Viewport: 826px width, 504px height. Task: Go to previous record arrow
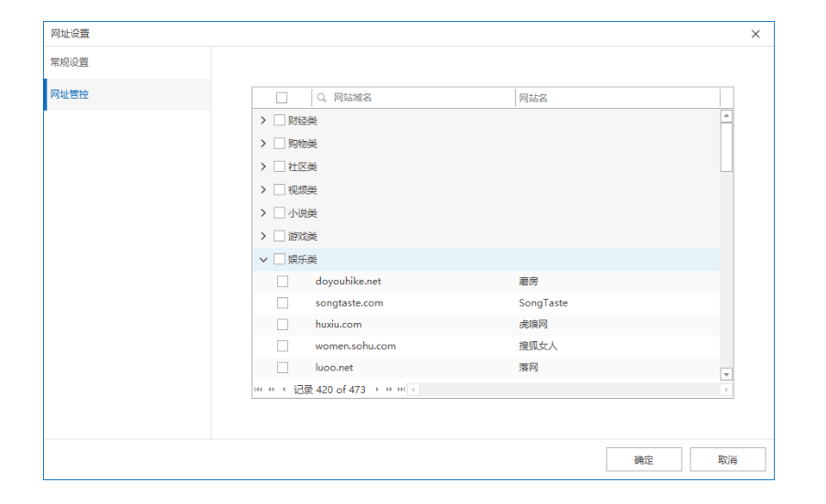tap(284, 390)
